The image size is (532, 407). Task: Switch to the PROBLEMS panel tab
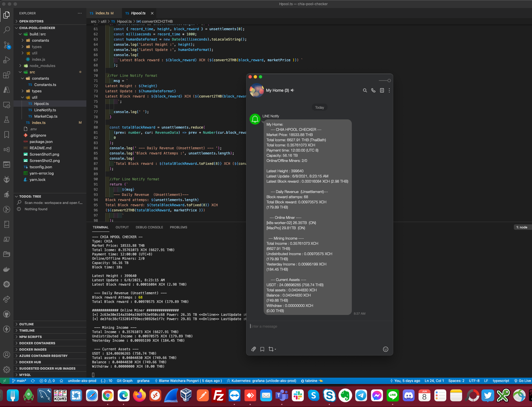click(x=178, y=227)
